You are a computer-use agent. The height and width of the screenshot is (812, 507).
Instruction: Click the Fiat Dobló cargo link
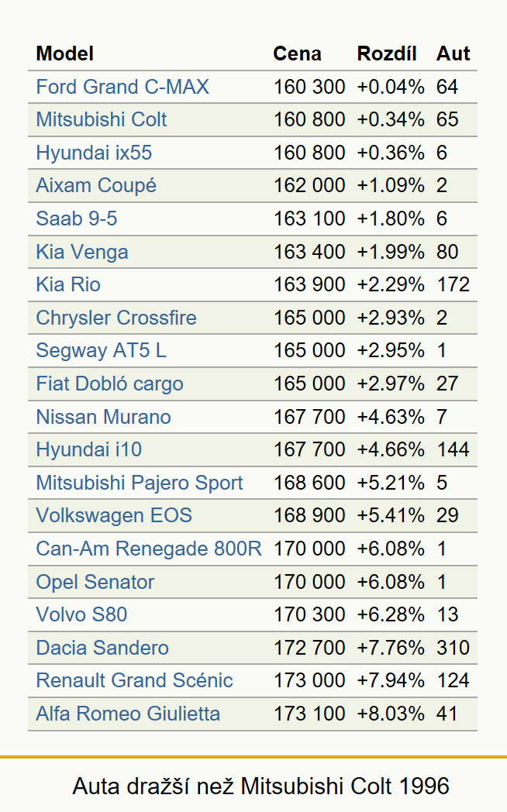coord(110,384)
